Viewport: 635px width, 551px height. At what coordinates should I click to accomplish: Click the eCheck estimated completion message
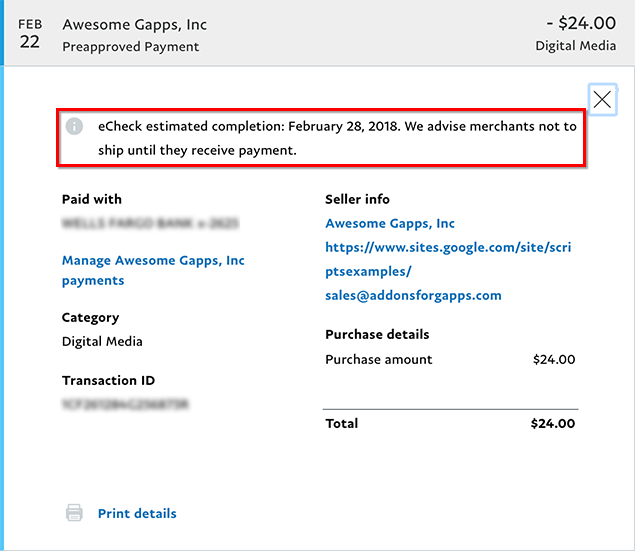[x=337, y=138]
